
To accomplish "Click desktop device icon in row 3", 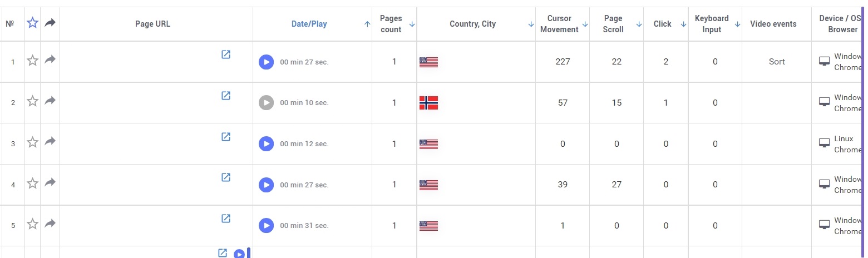I will (x=825, y=143).
